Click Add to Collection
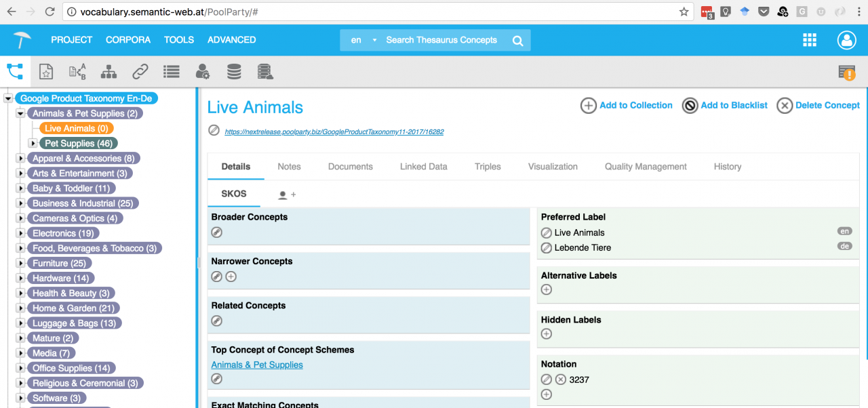868x408 pixels. (627, 106)
